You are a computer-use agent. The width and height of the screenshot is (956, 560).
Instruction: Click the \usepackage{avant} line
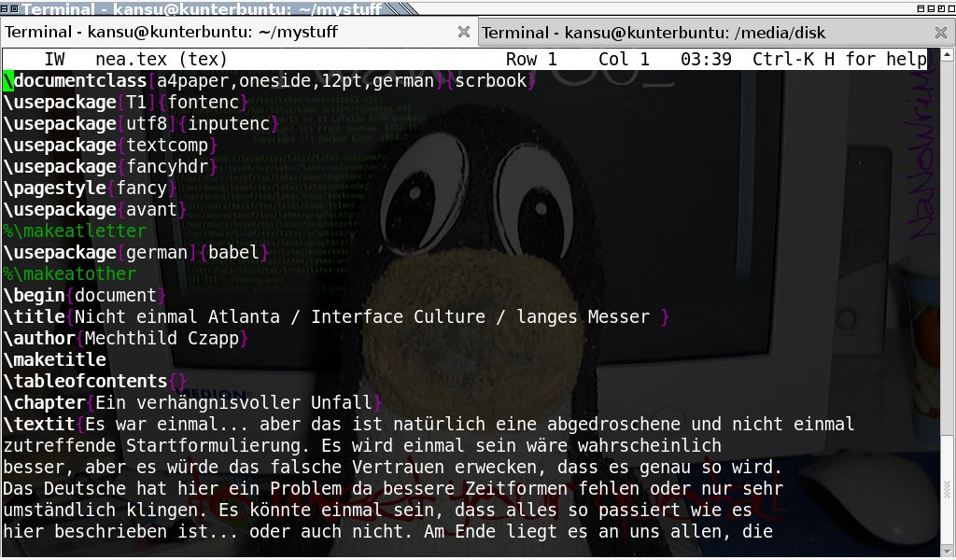(95, 209)
